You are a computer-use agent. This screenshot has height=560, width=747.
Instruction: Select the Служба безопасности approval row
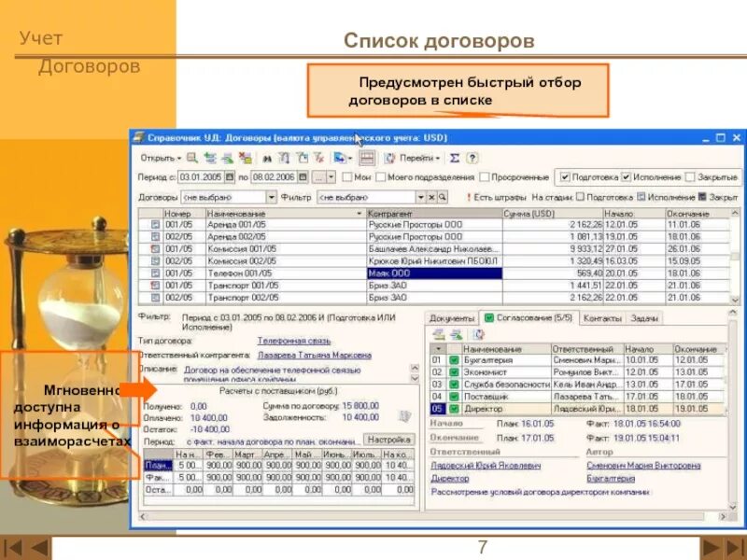(577, 385)
